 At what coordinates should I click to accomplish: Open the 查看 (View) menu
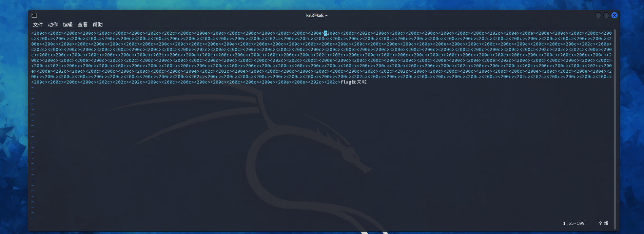(82, 25)
